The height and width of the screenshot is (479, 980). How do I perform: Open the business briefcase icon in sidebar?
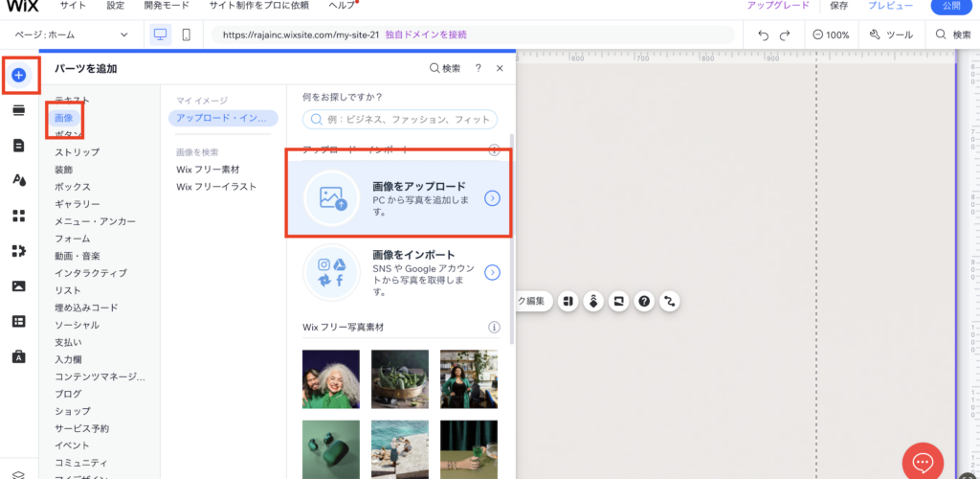pos(19,357)
